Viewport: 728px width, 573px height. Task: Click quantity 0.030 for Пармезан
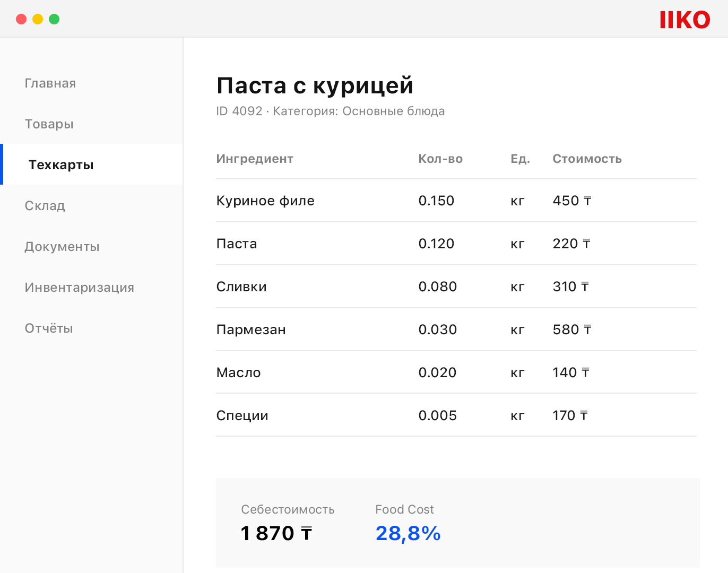coord(438,329)
